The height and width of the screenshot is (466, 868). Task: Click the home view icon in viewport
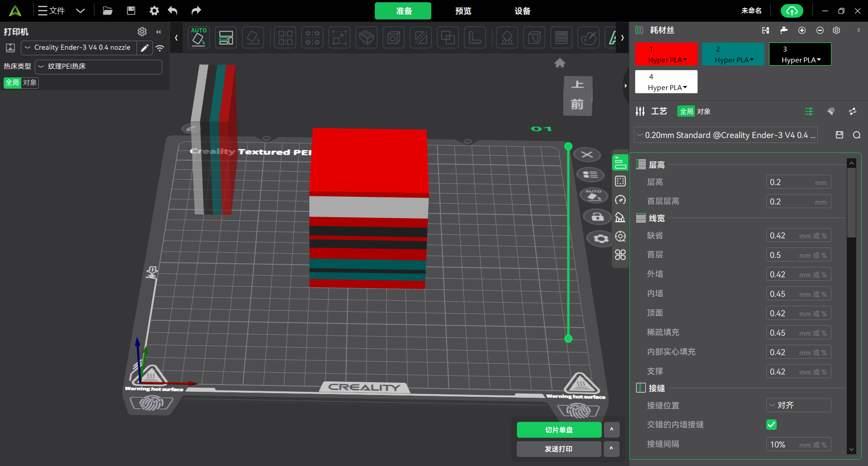pos(560,63)
